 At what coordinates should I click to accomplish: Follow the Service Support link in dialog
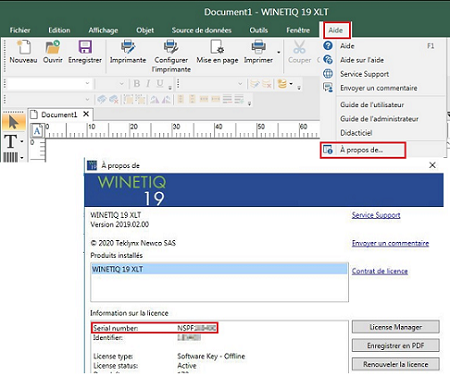[376, 215]
